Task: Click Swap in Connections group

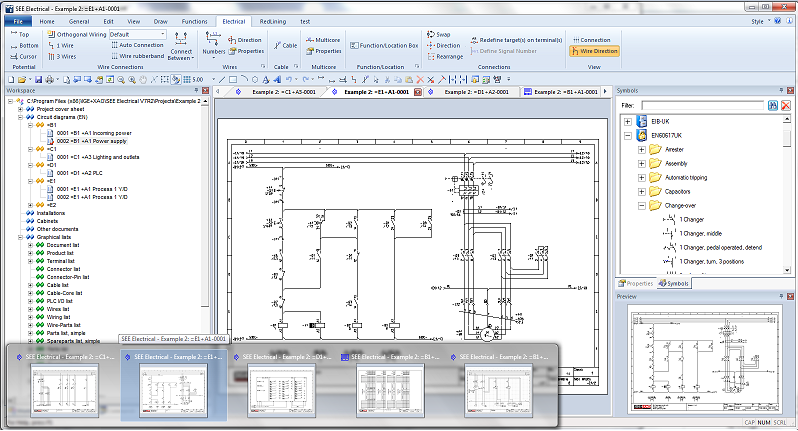Action: coord(439,35)
